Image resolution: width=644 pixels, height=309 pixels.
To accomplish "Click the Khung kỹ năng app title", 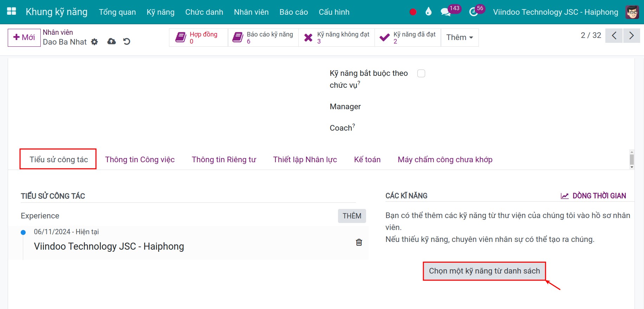I will pyautogui.click(x=57, y=12).
